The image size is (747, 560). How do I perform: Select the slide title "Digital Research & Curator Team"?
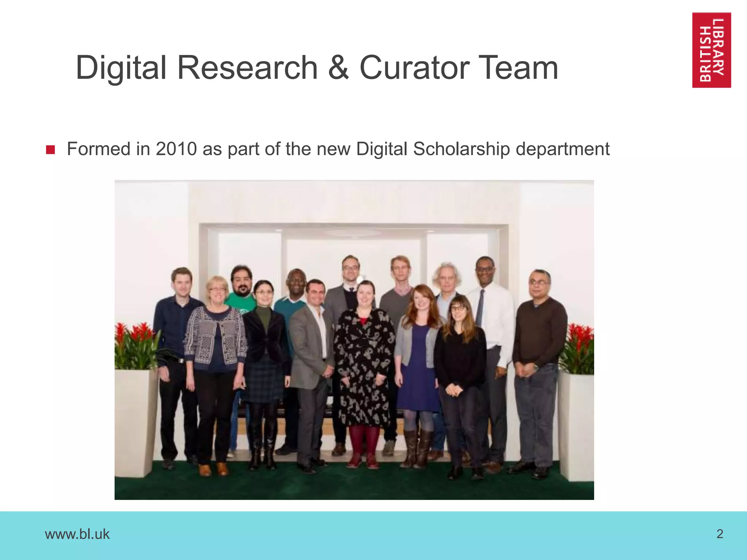(x=317, y=68)
